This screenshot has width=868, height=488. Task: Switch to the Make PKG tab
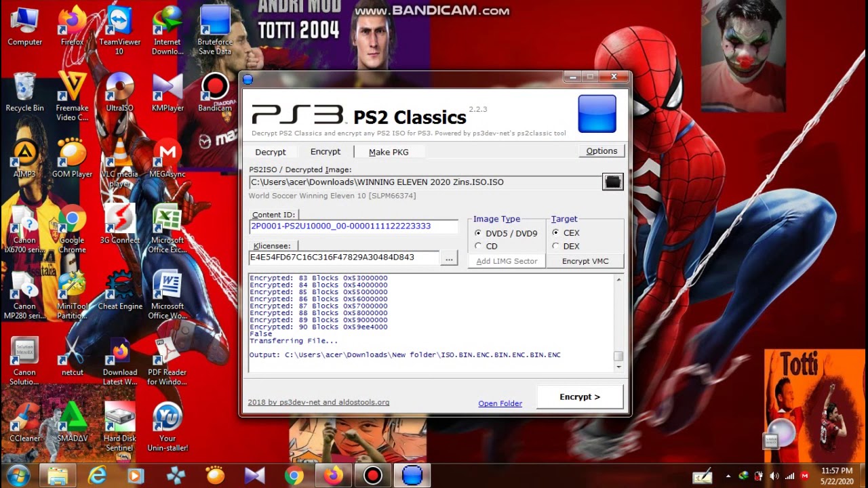[389, 152]
